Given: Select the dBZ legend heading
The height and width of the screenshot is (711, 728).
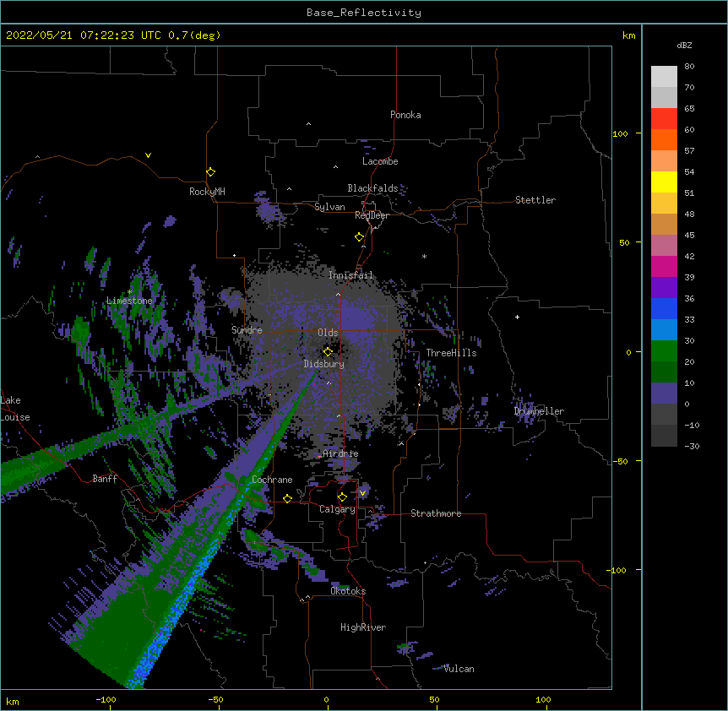Looking at the screenshot, I should [684, 46].
